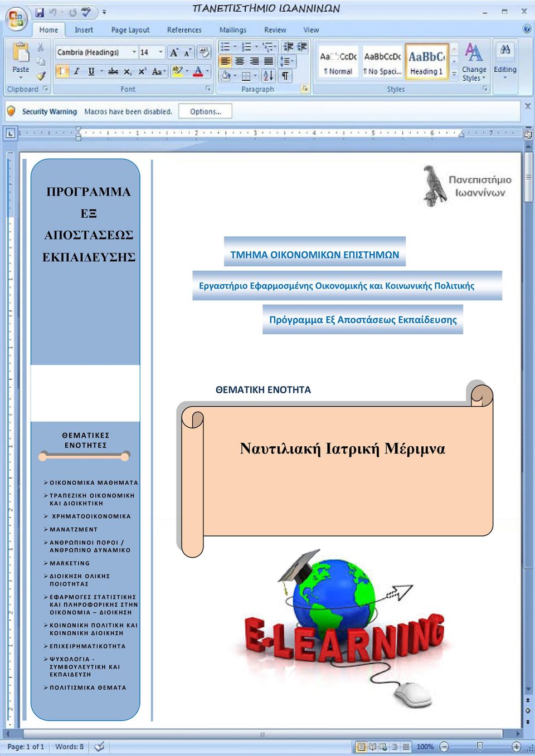535x756 pixels.
Task: Align text left
Action: coord(225,61)
